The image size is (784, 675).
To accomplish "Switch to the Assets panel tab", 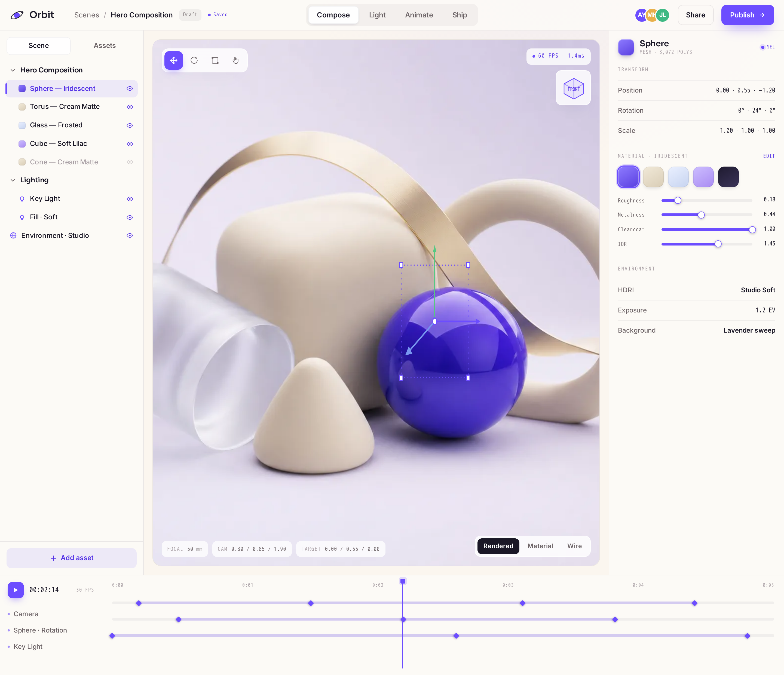I will coord(105,46).
